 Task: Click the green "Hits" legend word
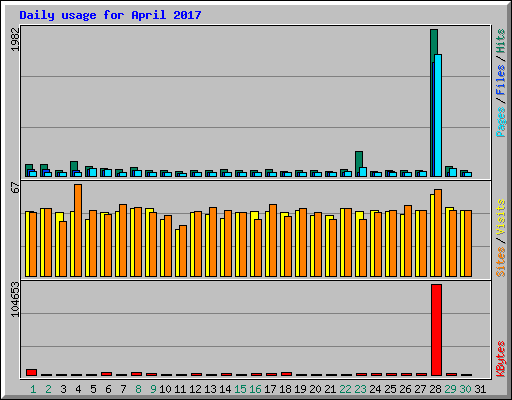pyautogui.click(x=500, y=41)
